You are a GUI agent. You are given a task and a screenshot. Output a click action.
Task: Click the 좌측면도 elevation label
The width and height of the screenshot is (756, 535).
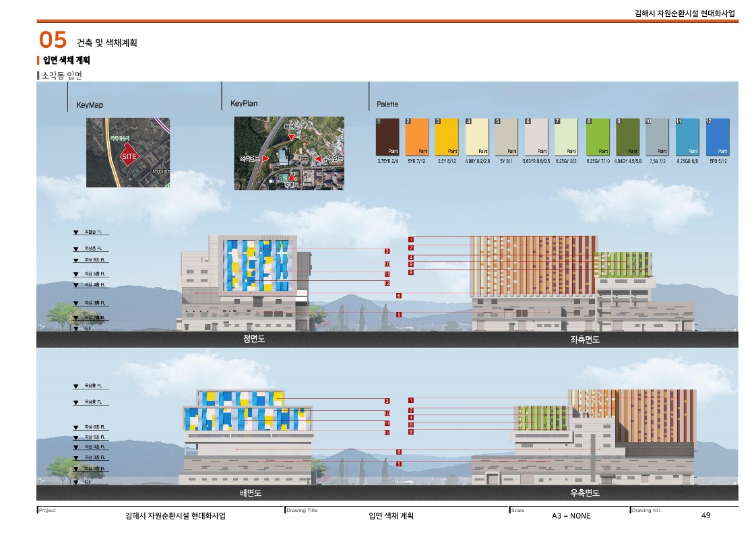click(x=584, y=340)
